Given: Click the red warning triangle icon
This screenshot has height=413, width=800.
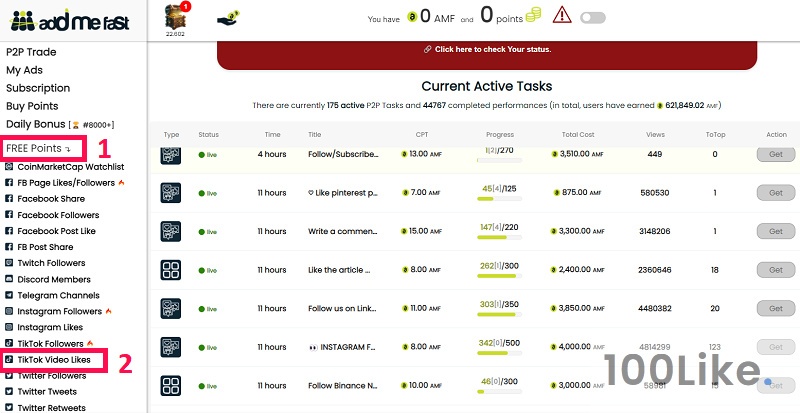Looking at the screenshot, I should point(562,16).
